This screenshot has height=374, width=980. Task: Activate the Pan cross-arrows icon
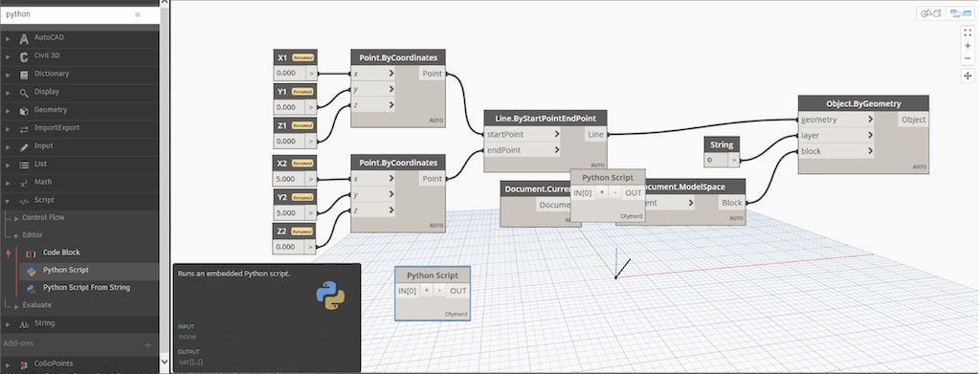click(968, 76)
